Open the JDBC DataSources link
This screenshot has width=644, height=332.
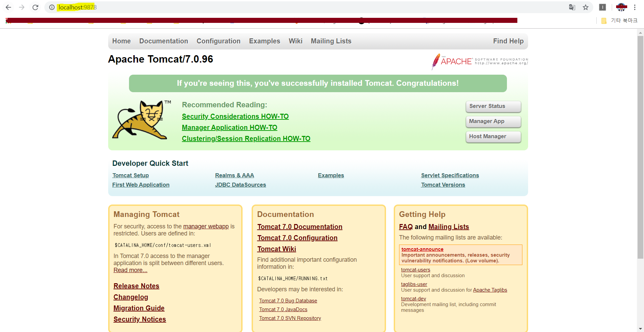[241, 185]
